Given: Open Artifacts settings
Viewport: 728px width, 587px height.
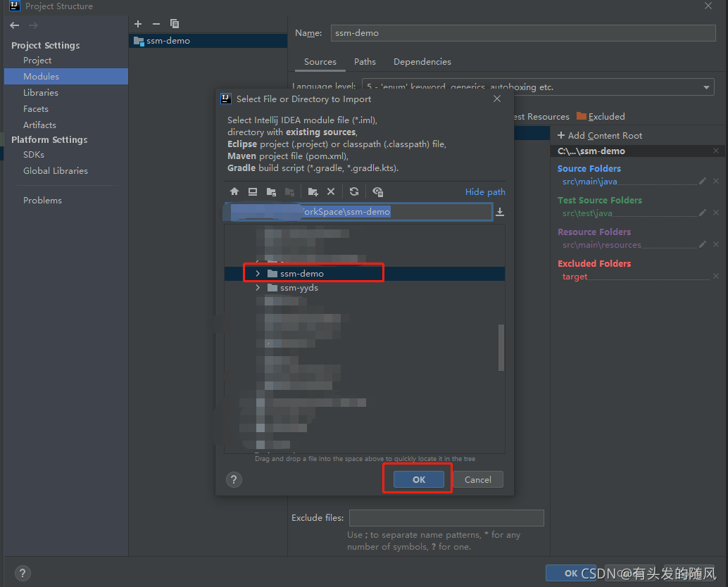Looking at the screenshot, I should [x=39, y=125].
